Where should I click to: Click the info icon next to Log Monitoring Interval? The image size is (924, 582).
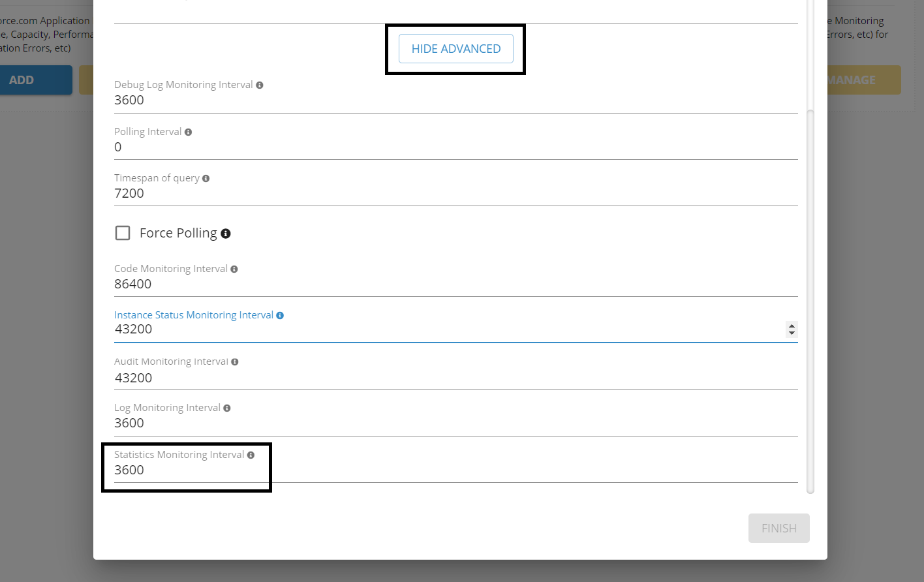226,407
